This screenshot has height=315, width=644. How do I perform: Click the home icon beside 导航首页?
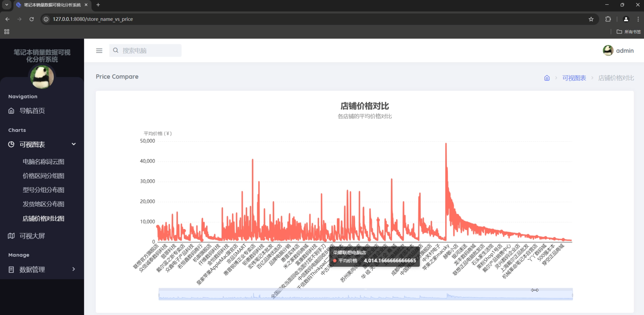point(11,111)
